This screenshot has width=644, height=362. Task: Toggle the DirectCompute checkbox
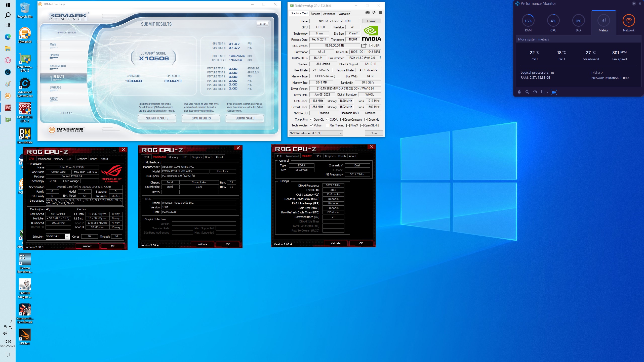(342, 120)
